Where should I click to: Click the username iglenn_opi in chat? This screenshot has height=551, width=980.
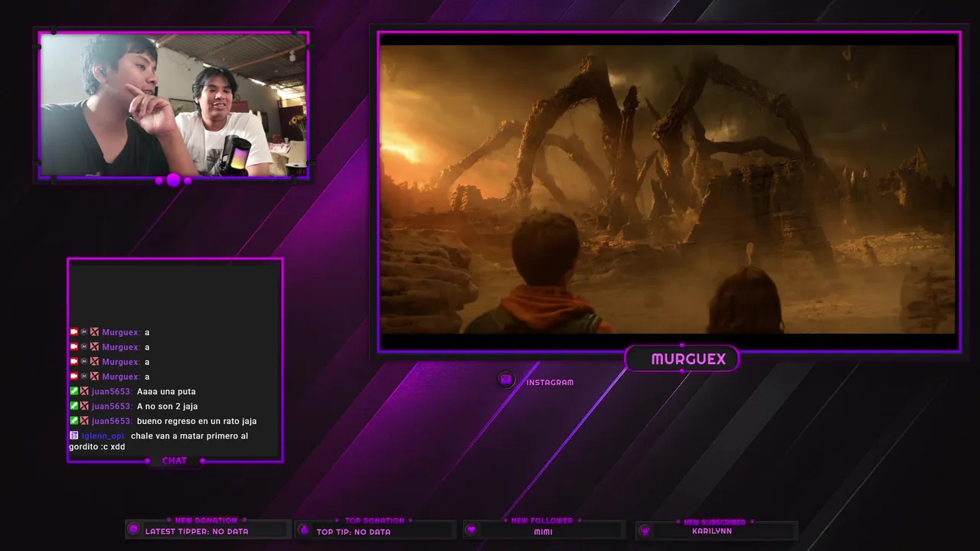(103, 435)
